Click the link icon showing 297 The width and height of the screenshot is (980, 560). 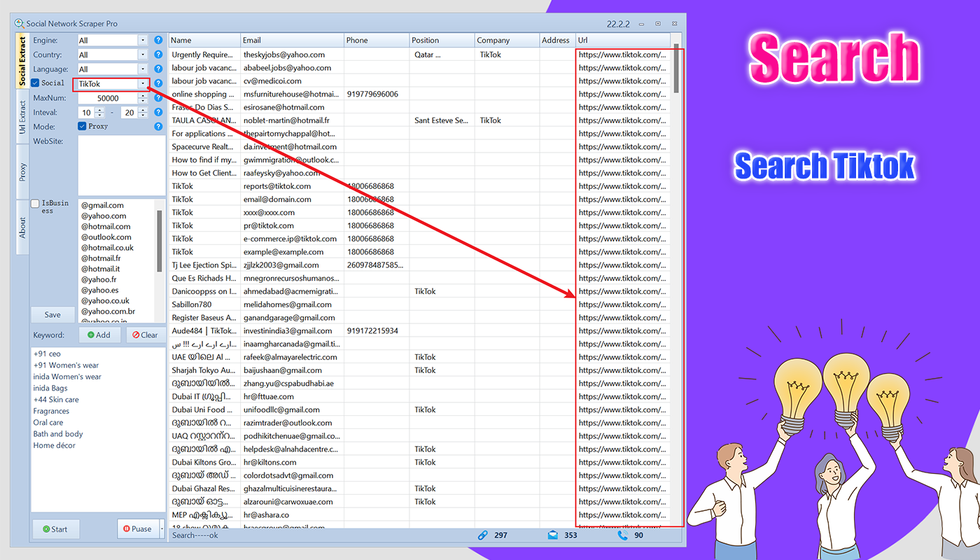click(x=482, y=535)
